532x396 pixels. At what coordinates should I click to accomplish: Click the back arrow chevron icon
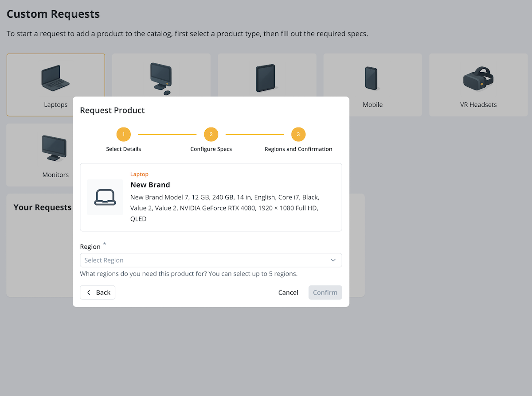(x=89, y=292)
